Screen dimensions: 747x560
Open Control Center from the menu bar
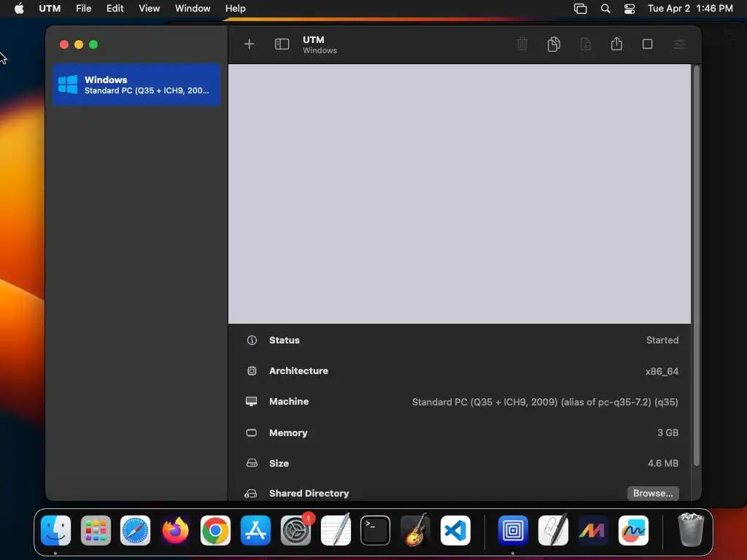click(x=630, y=9)
